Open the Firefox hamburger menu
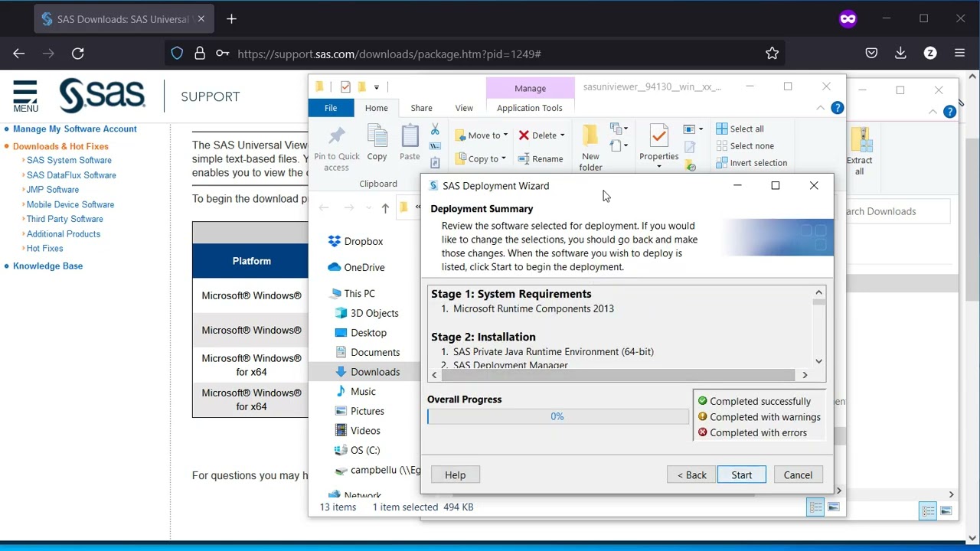 (x=959, y=53)
